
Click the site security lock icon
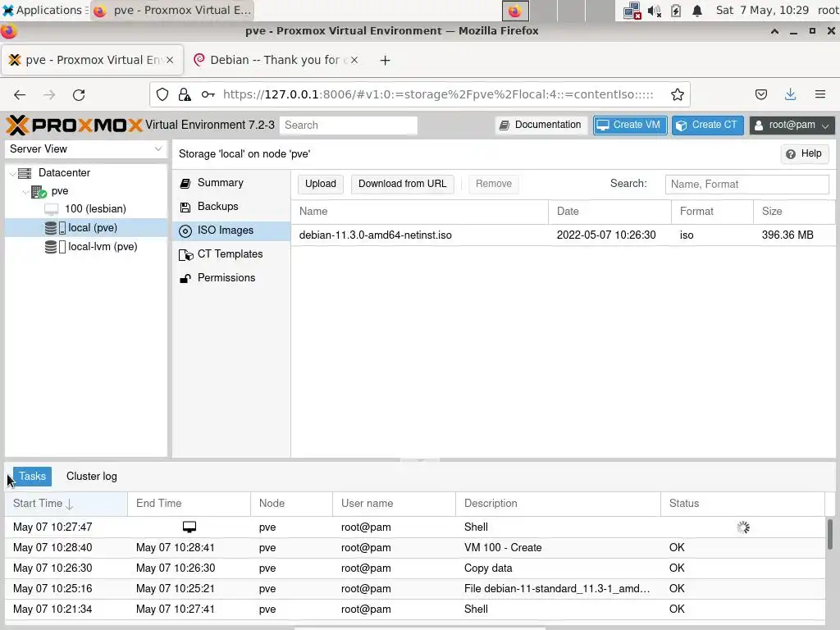[185, 95]
